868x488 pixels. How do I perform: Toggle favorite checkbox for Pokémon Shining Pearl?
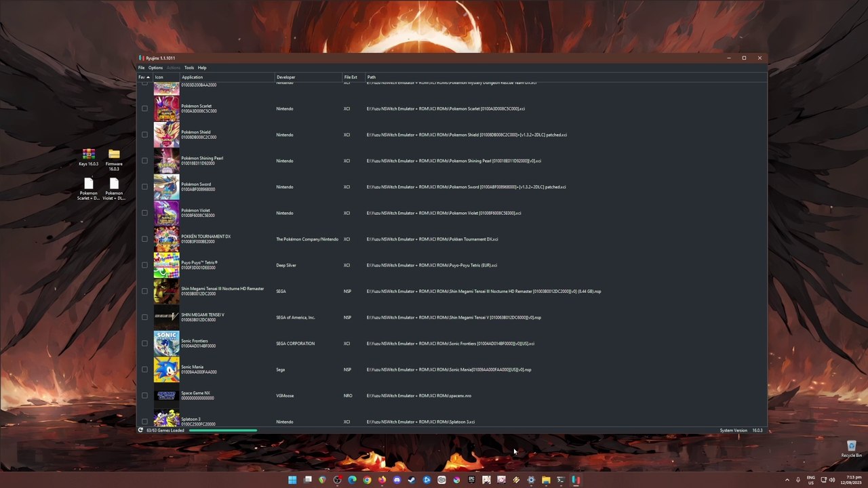(144, 161)
